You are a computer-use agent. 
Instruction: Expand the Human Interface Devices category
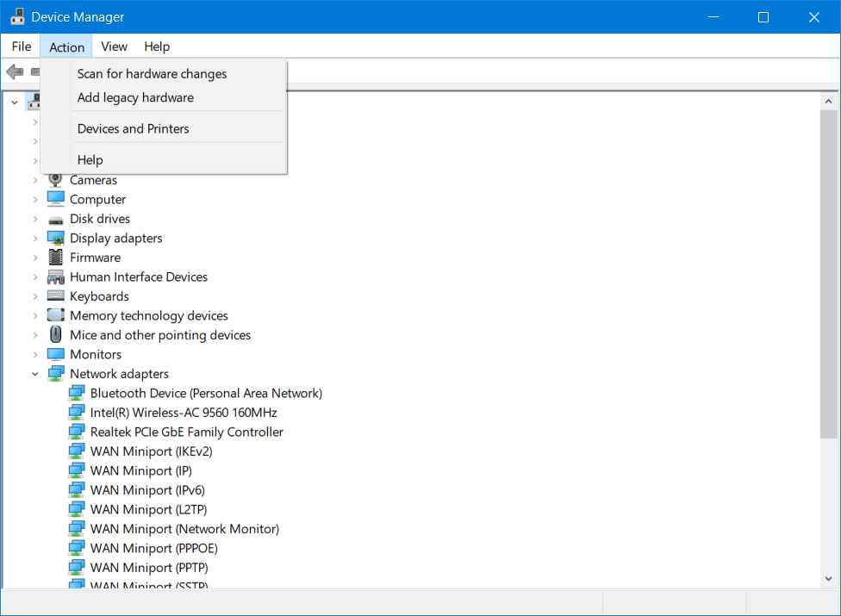coord(34,277)
